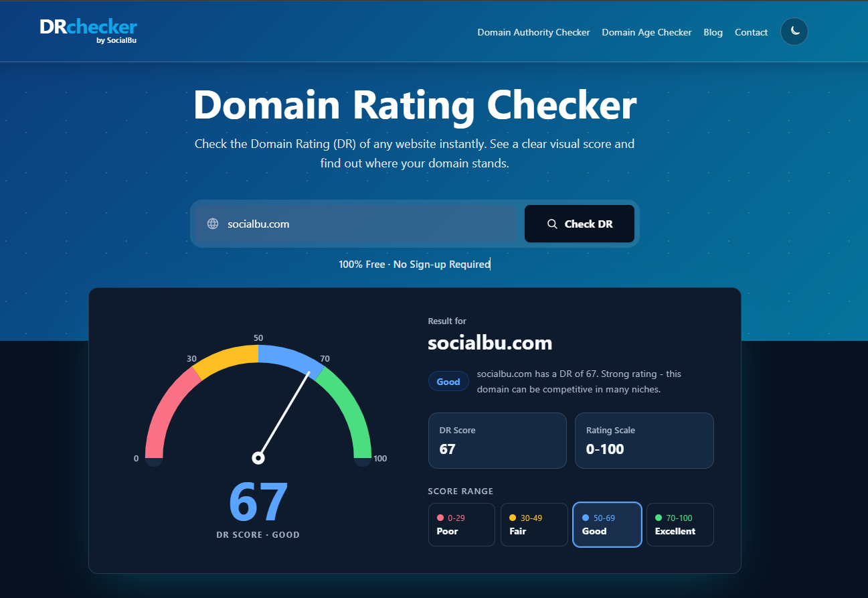Click the Domain Rating Checker heading
The height and width of the screenshot is (598, 868).
point(415,105)
